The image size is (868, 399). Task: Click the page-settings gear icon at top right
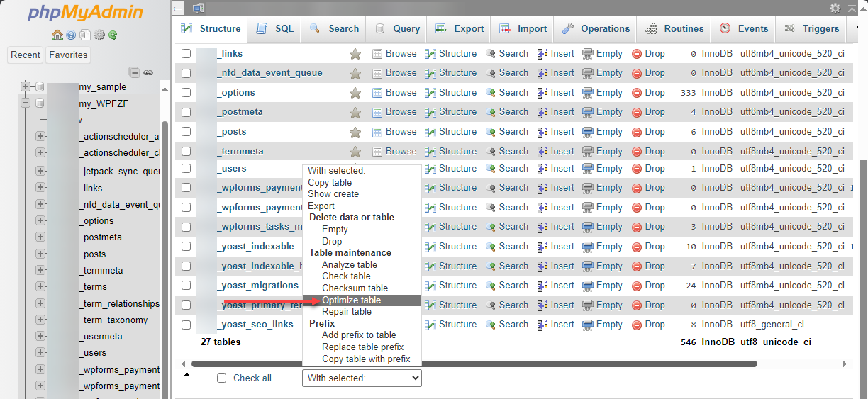click(x=835, y=8)
